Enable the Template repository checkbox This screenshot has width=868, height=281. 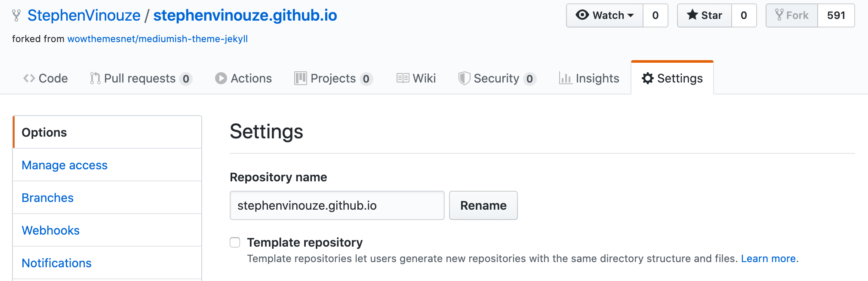[235, 242]
